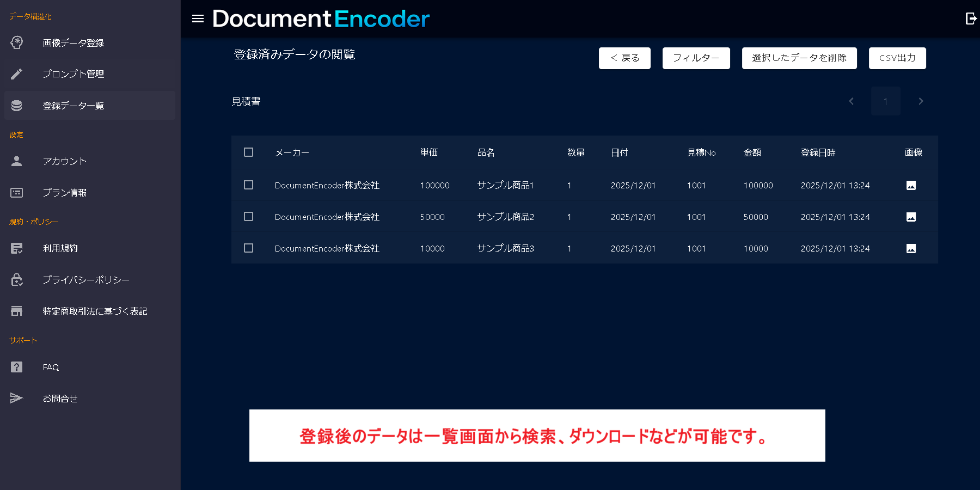This screenshot has width=980, height=490.
Task: Open 登録データ一覧 in the sidebar
Action: (x=73, y=106)
